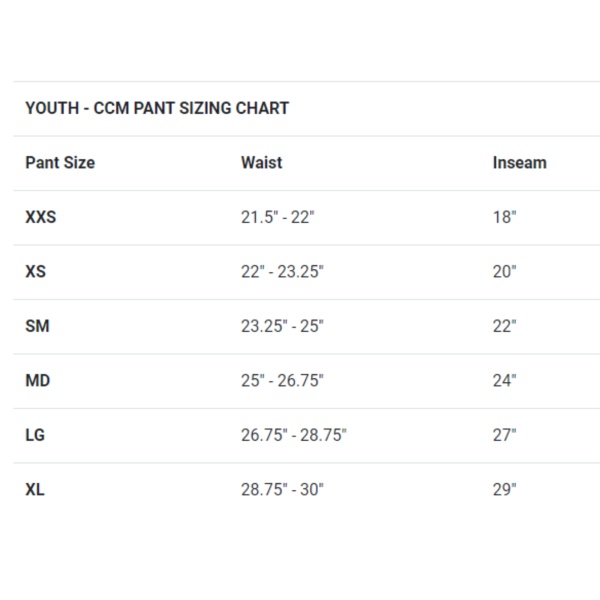This screenshot has width=600, height=600.
Task: Click the 22" inseam value
Action: point(504,326)
